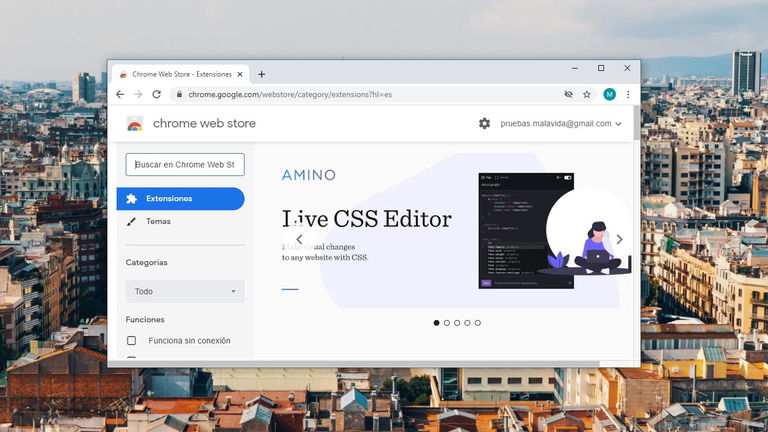Open the crossed-out eye icon in address bar

click(x=568, y=95)
